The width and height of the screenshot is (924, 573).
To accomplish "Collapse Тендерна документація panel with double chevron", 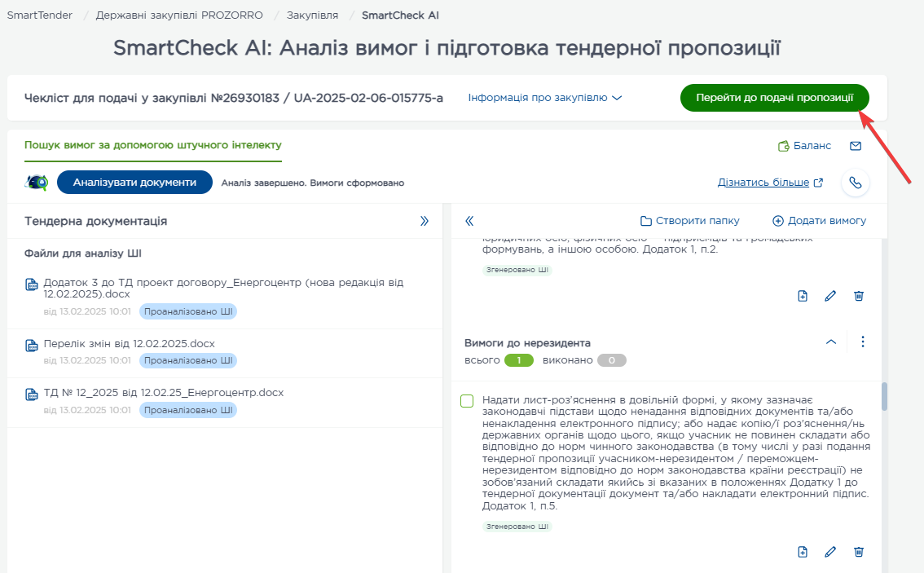I will coord(424,221).
